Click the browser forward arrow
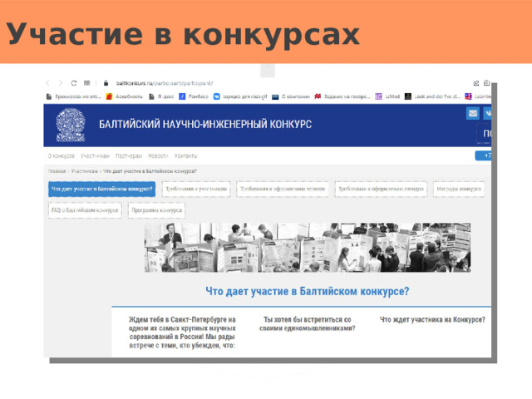The height and width of the screenshot is (399, 532). [x=61, y=83]
